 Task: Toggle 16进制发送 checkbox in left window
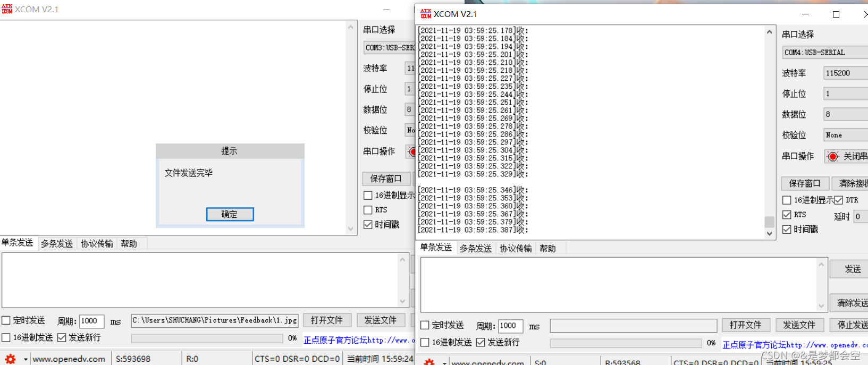click(x=6, y=337)
